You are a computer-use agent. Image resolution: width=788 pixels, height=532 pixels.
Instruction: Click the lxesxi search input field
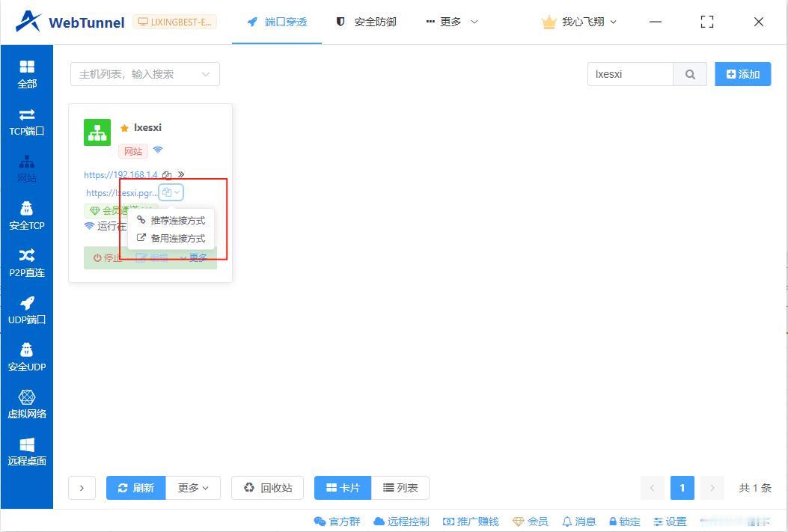pos(630,74)
